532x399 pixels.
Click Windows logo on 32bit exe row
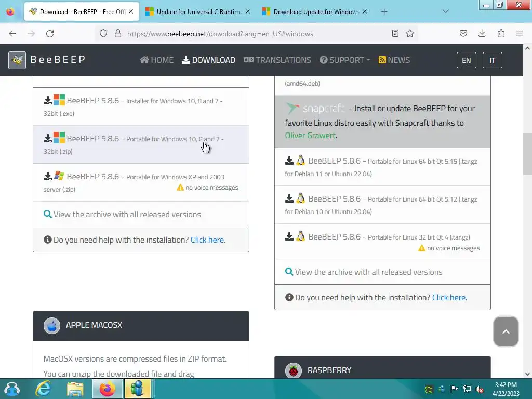[x=59, y=100]
